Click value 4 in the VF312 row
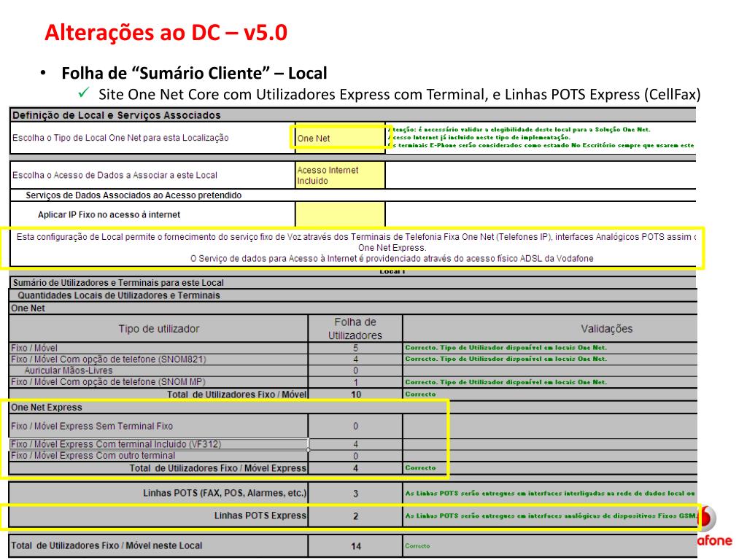Viewport: 747px width, 560px height. pyautogui.click(x=355, y=444)
